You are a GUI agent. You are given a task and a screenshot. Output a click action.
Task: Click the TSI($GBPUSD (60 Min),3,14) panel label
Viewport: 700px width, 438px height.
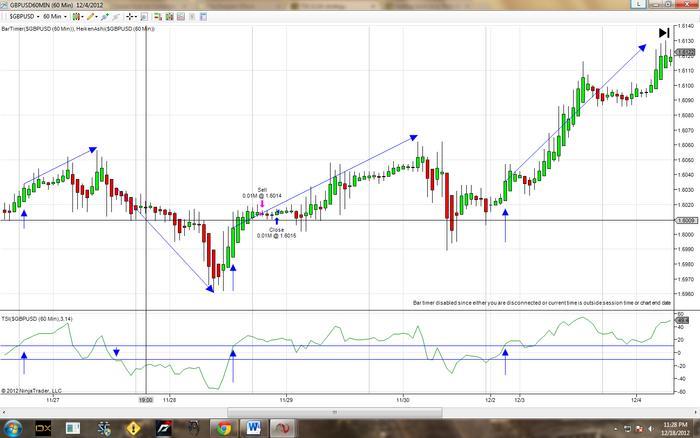(37, 319)
